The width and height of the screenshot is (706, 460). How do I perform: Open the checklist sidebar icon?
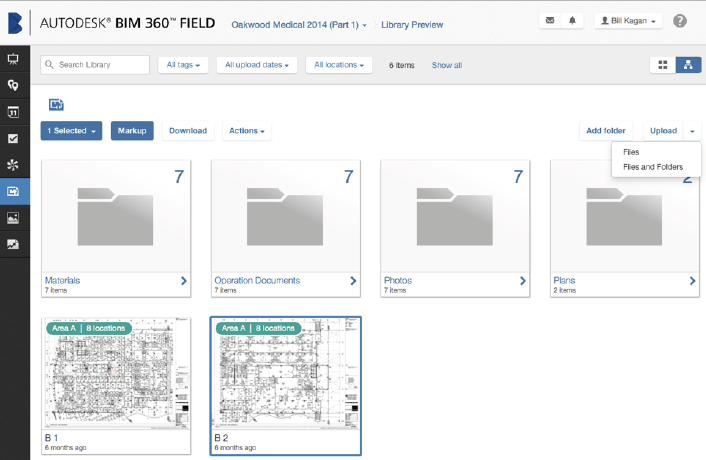click(13, 138)
